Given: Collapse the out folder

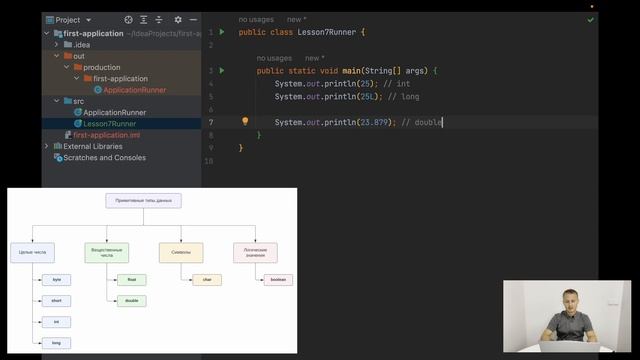Looking at the screenshot, I should 57,56.
